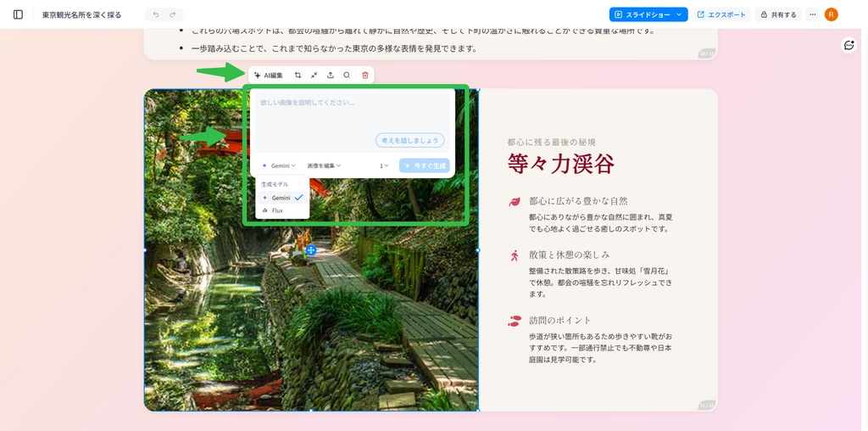Toggle the left sidebar panel icon
This screenshot has height=431, width=868.
[18, 14]
